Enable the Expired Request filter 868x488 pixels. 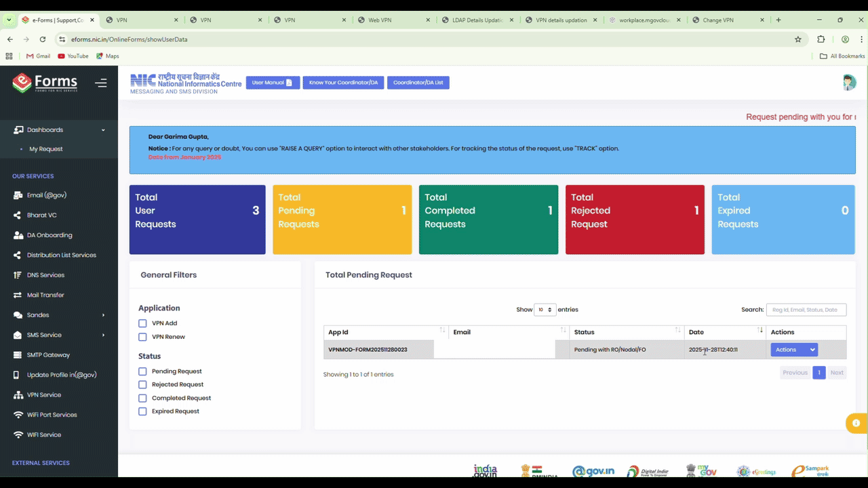(142, 411)
